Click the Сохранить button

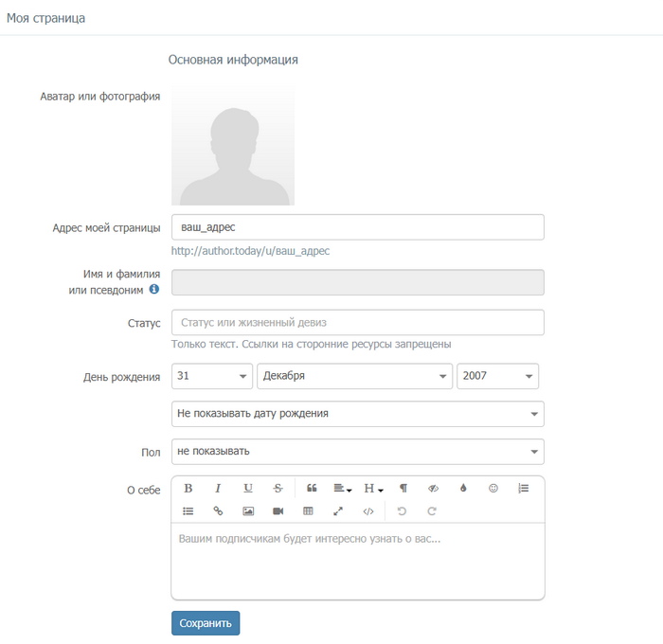(x=206, y=623)
